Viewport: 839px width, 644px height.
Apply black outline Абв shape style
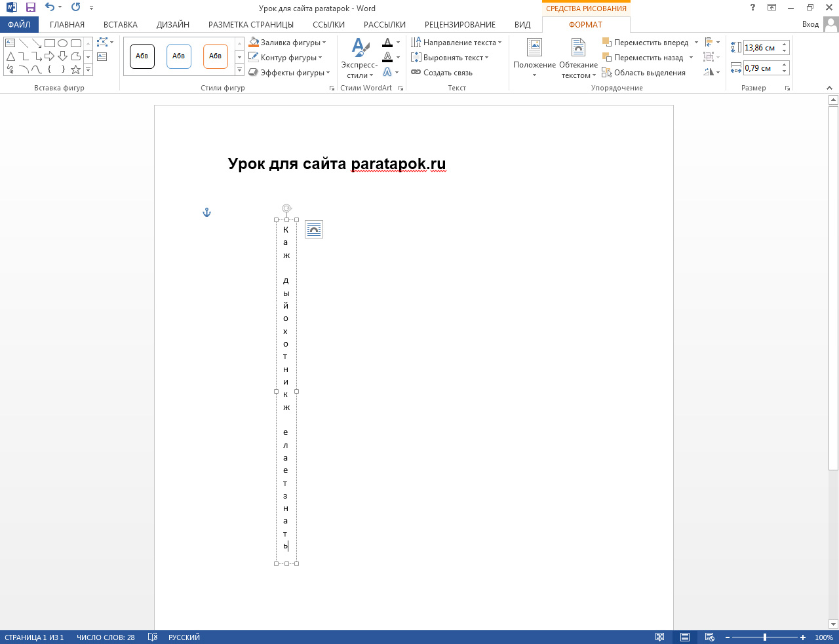(x=142, y=56)
